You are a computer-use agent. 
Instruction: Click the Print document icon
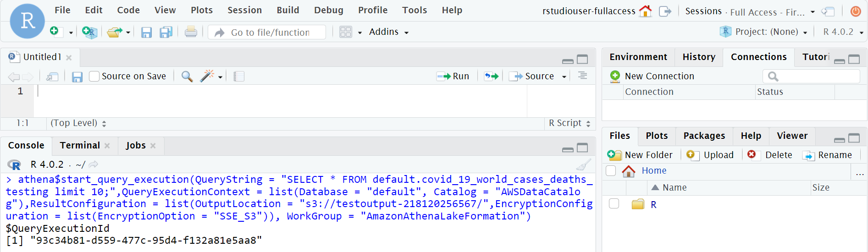tap(191, 32)
